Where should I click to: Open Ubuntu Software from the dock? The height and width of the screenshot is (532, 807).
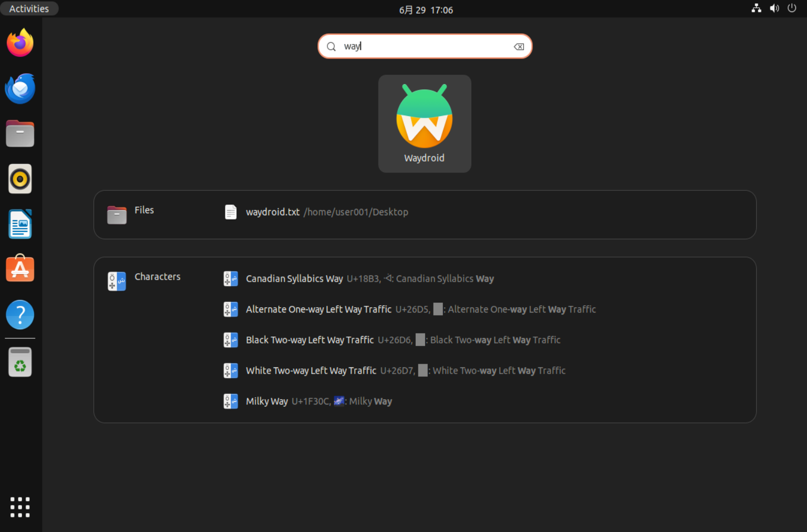[x=20, y=269]
